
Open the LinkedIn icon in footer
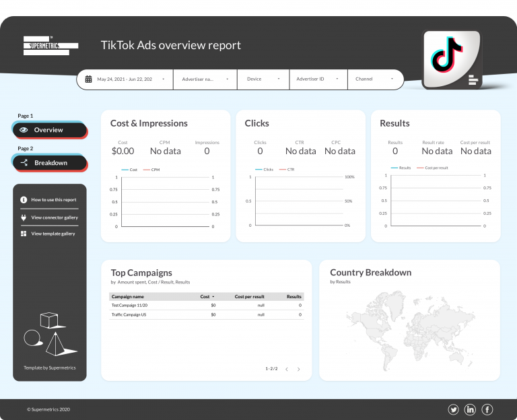pyautogui.click(x=470, y=409)
